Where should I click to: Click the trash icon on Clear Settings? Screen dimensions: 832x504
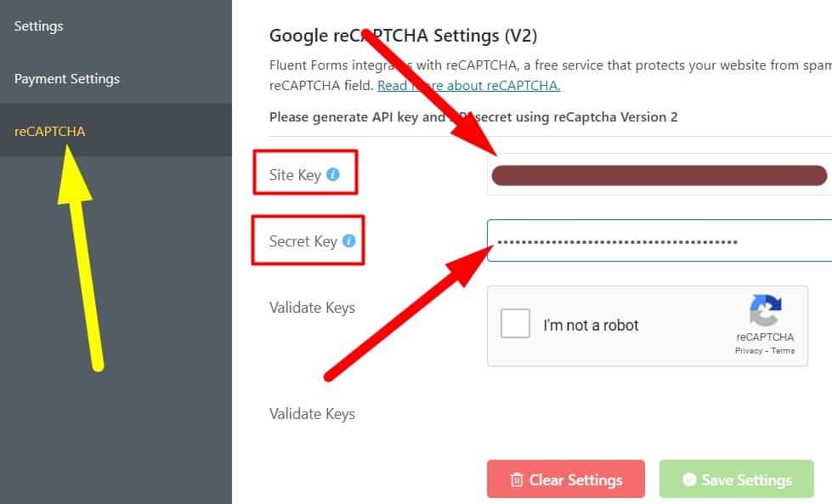click(517, 480)
